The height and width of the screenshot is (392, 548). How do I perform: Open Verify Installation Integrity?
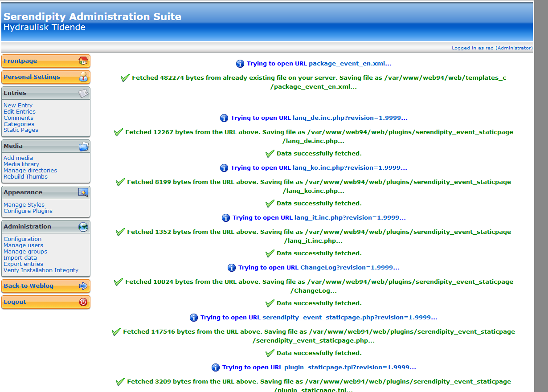point(41,270)
